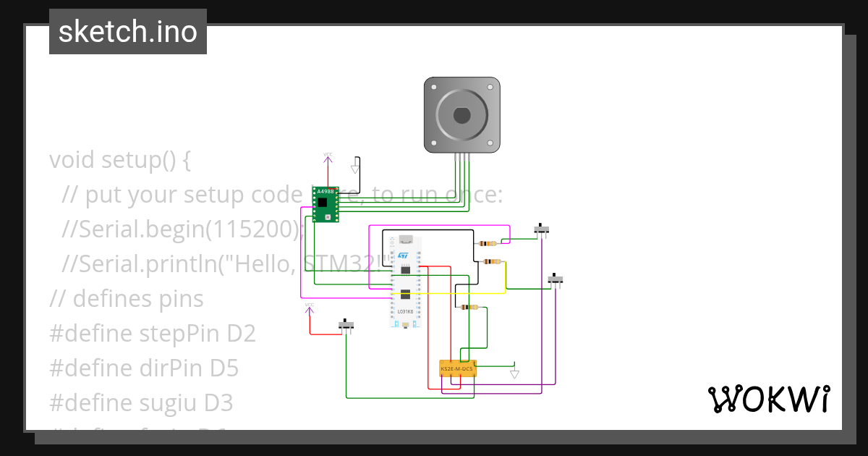Select the resistor above the relay
Viewport: 868px width, 456px height.
[468, 307]
